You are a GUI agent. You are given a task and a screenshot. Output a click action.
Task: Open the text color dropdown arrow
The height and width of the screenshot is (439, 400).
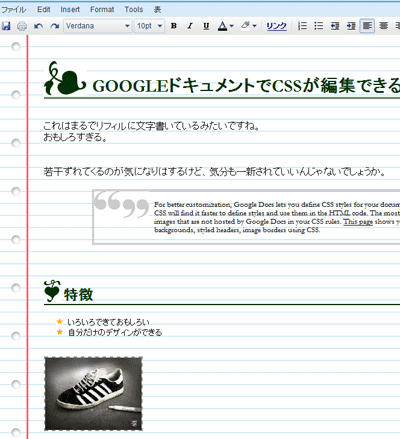point(232,26)
